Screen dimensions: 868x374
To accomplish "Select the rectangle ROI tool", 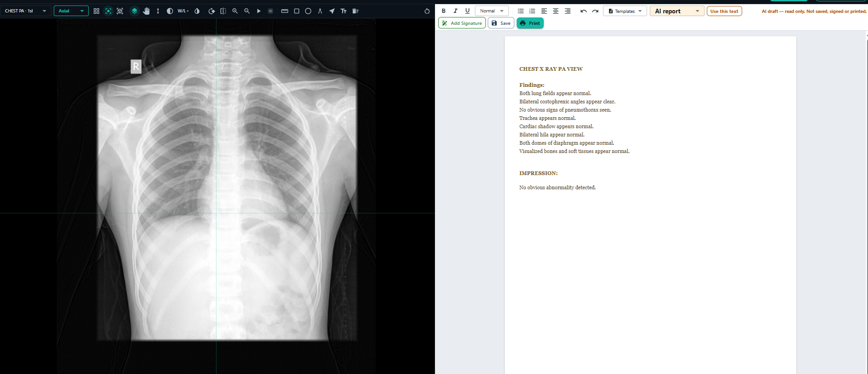I will tap(297, 11).
